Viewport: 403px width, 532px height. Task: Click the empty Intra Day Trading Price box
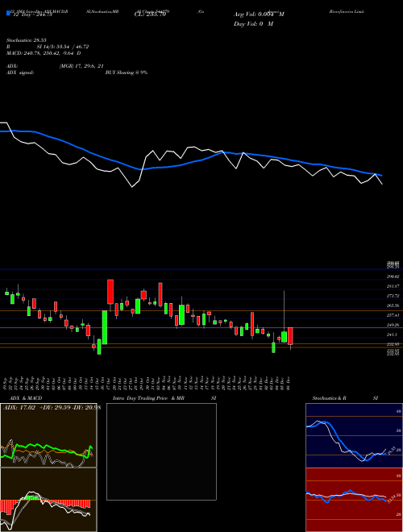(x=161, y=451)
